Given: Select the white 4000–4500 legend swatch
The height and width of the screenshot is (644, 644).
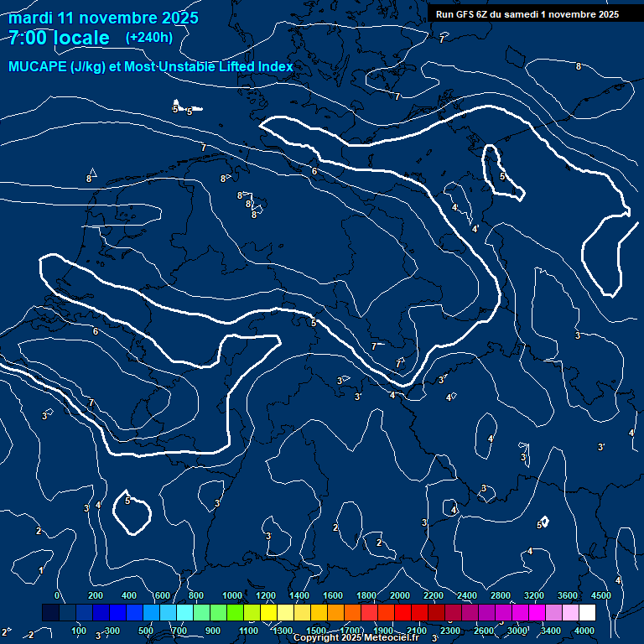Looking at the screenshot, I should coord(587,612).
